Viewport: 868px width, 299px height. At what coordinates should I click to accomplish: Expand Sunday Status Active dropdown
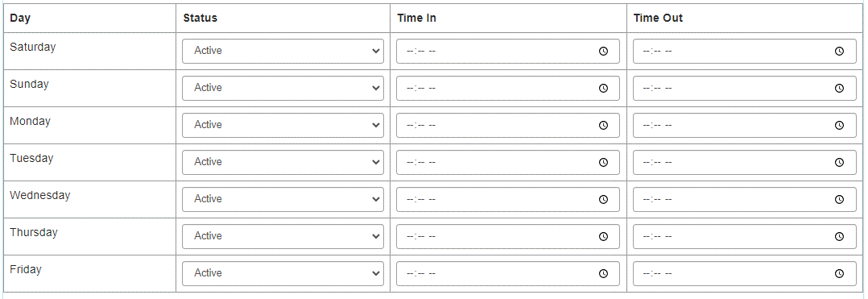click(283, 88)
